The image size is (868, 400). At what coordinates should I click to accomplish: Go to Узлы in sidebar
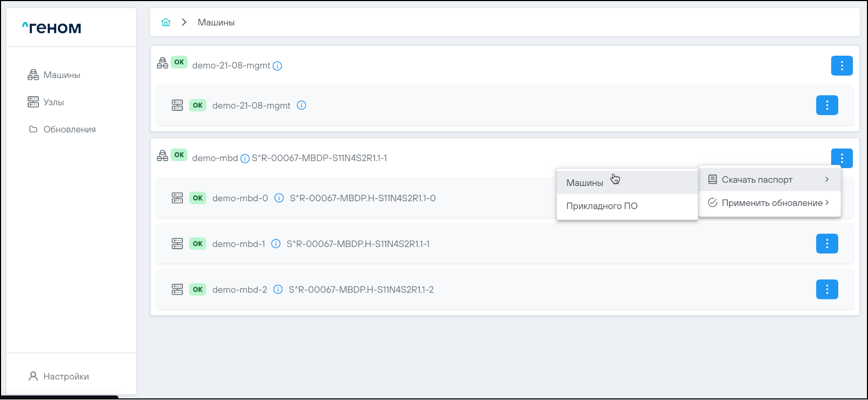tap(54, 102)
